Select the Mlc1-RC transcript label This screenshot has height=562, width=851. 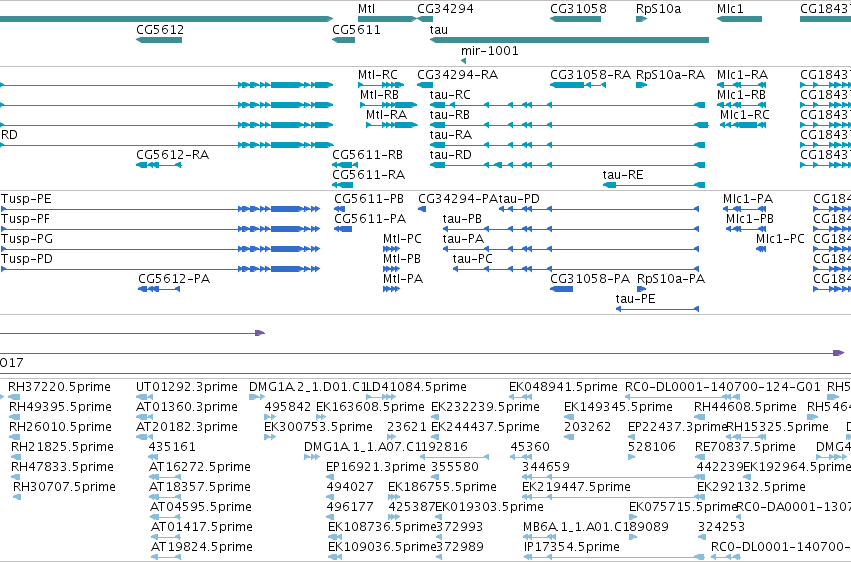[x=745, y=115]
